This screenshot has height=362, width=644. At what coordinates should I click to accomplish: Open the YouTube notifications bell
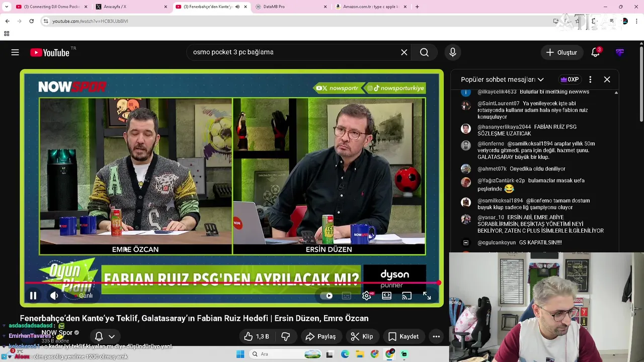pos(596,52)
